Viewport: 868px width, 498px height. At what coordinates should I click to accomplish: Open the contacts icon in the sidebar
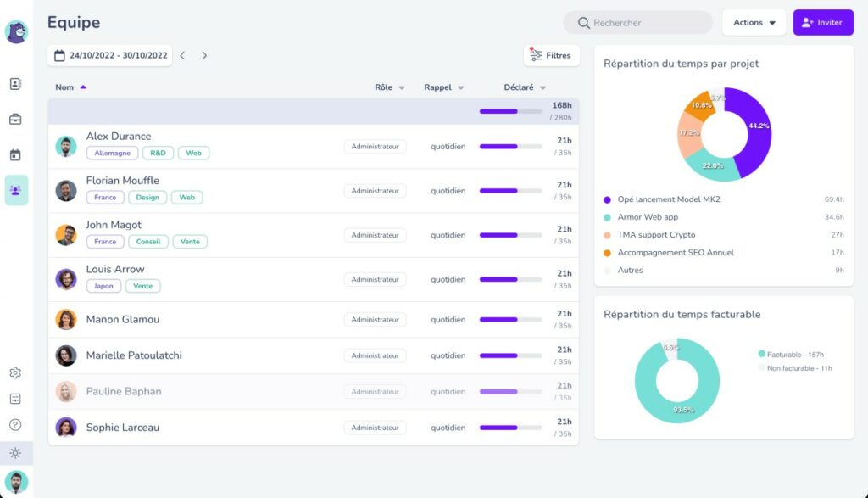tap(15, 84)
